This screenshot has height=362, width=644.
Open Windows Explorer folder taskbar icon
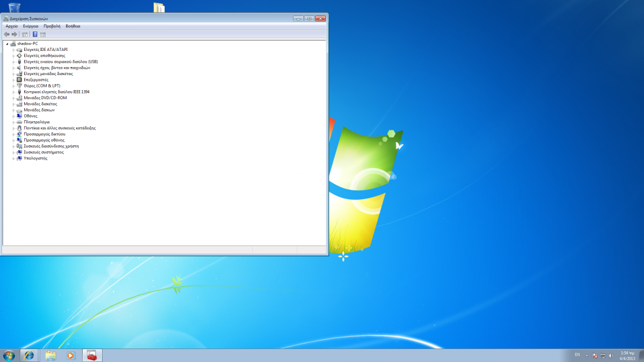click(50, 355)
